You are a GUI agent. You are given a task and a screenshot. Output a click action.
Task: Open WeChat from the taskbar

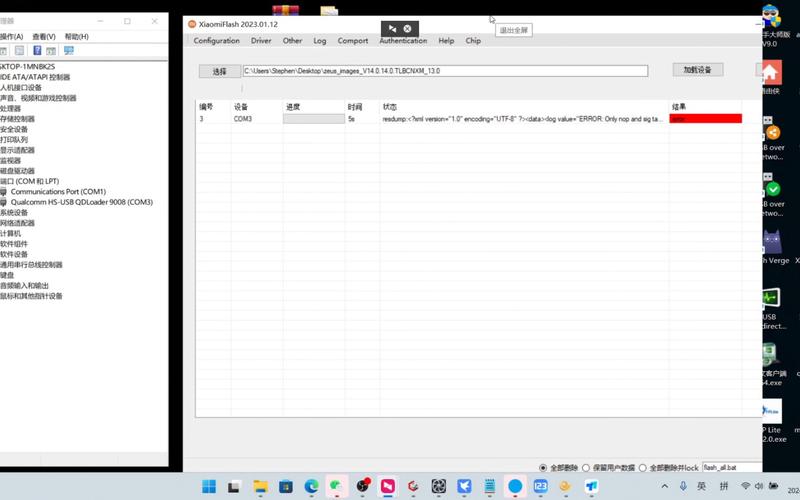337,486
